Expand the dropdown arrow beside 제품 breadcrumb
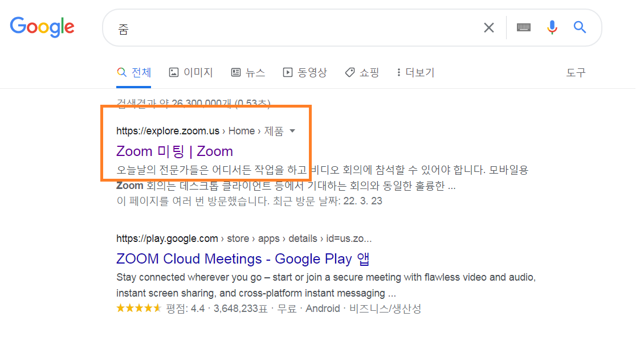Viewport: 644px width, 337px height. pos(292,131)
